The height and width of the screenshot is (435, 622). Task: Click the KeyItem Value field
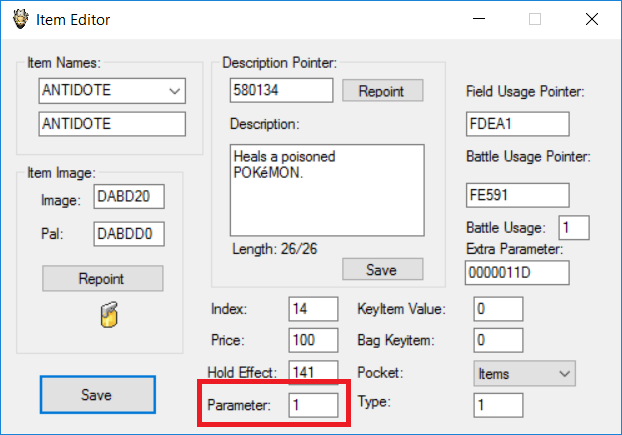pyautogui.click(x=498, y=309)
